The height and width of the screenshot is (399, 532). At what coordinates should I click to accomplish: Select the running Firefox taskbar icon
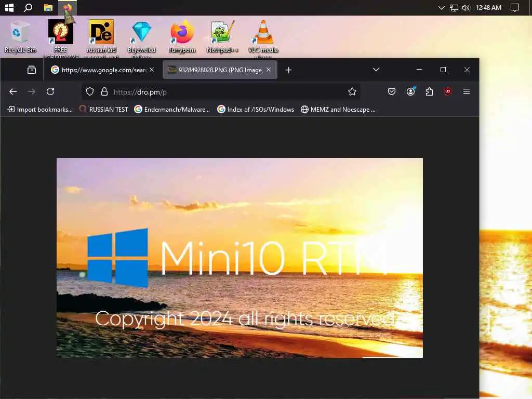68,7
